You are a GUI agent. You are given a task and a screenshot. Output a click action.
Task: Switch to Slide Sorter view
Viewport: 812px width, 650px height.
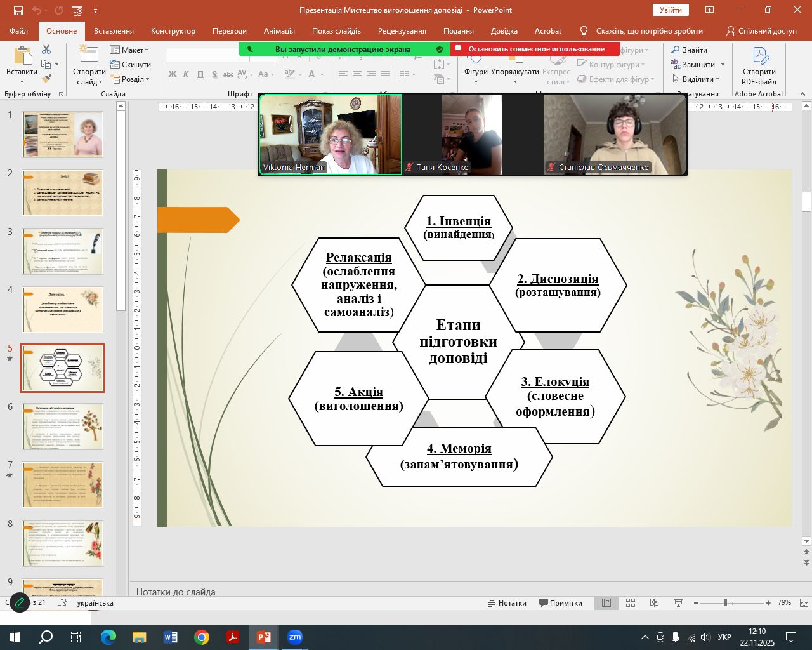(631, 603)
